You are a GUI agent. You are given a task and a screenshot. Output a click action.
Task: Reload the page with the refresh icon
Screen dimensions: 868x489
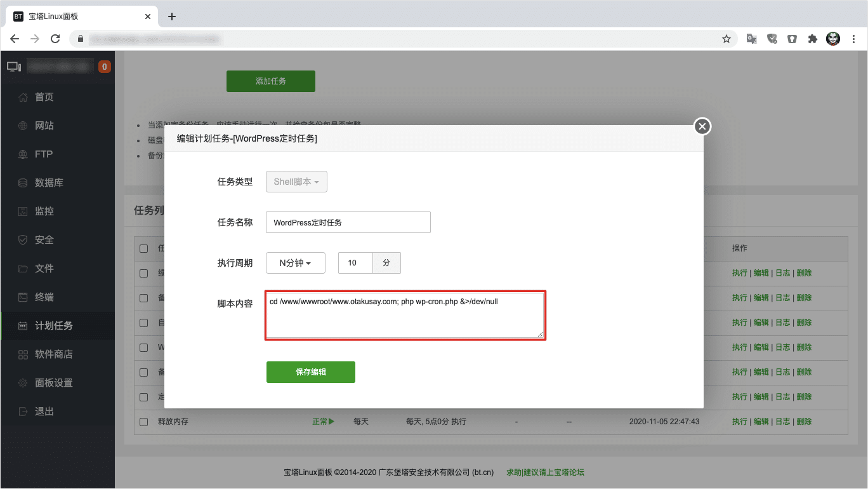pos(55,39)
